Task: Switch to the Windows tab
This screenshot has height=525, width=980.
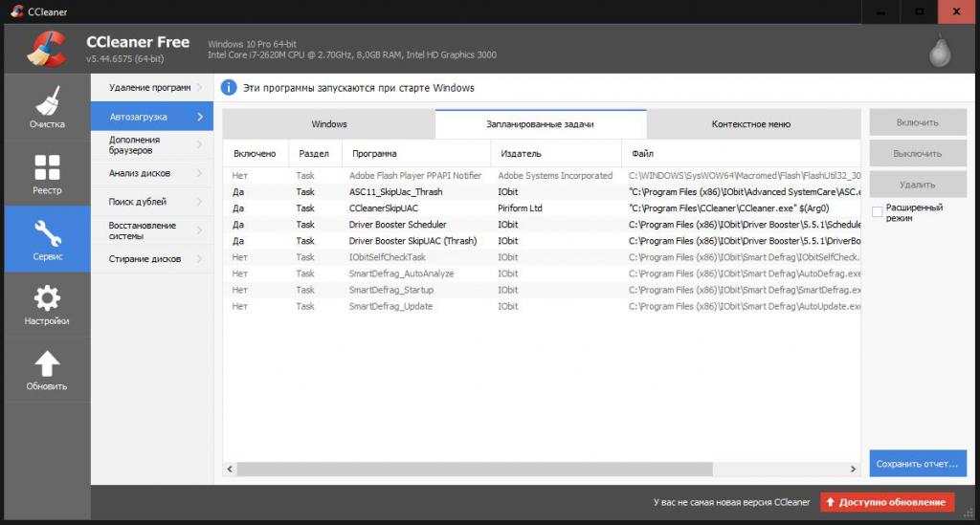Action: click(329, 124)
